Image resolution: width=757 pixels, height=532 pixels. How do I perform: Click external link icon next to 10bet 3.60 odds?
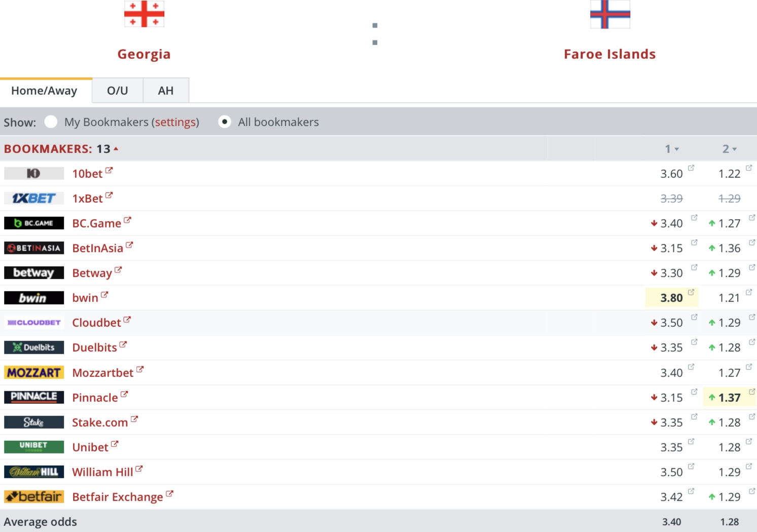click(x=691, y=168)
